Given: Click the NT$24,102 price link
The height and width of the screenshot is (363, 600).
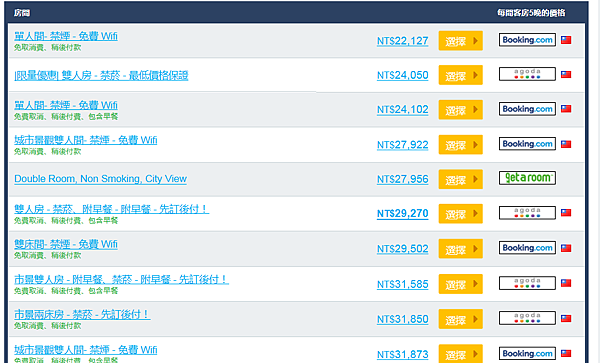Looking at the screenshot, I should [403, 110].
